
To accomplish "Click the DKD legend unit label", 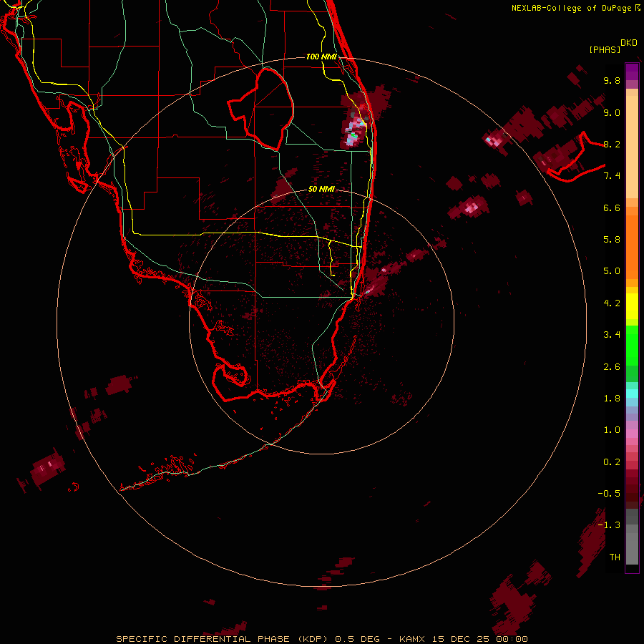I will point(629,43).
